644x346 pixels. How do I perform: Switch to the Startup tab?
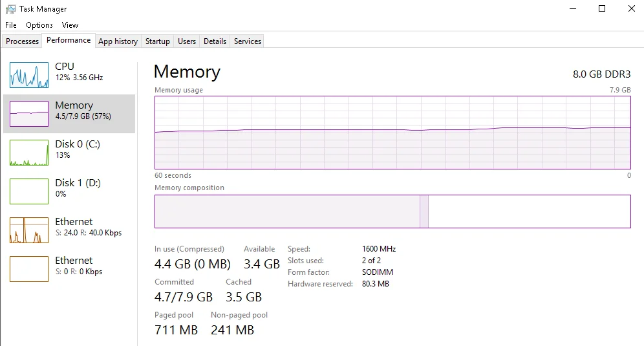[x=158, y=41]
